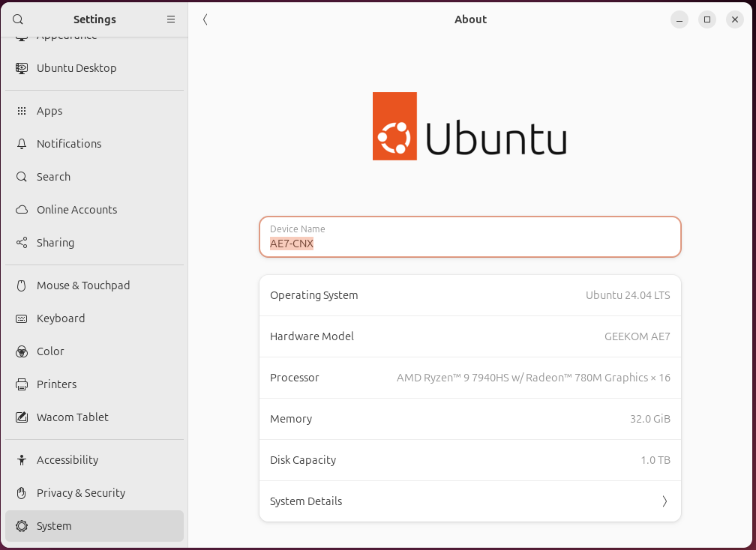Click the AMD Ryzen 9 7940HS processor text
The image size is (756, 550).
[533, 378]
